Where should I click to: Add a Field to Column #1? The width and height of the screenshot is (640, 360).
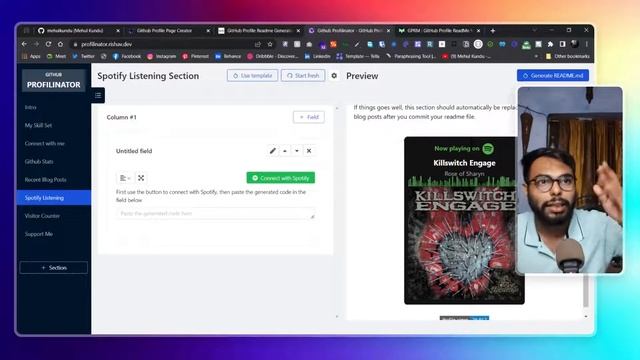(x=309, y=117)
